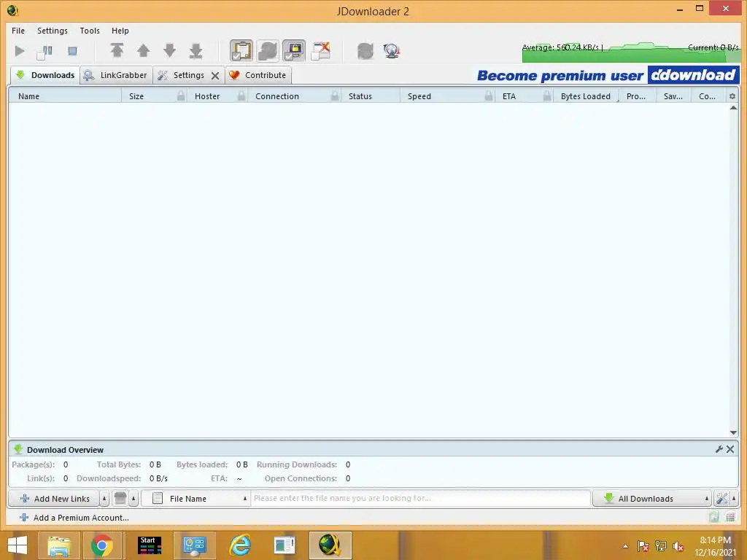
Task: Click the green status icon at bottom-right
Action: click(713, 517)
